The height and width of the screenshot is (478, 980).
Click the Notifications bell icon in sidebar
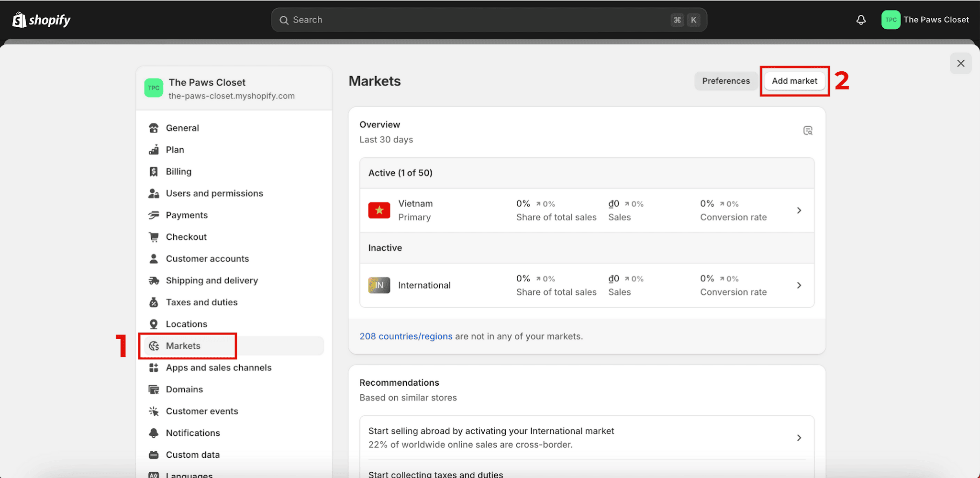154,433
